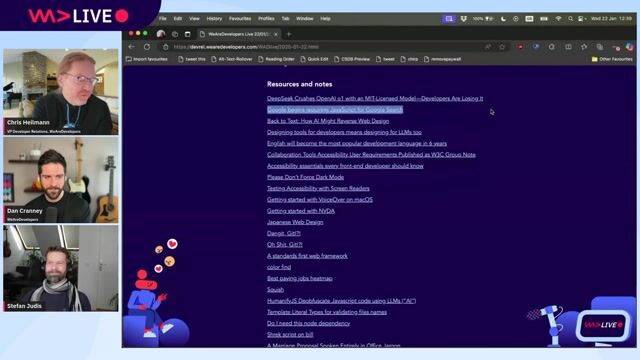The width and height of the screenshot is (640, 360).
Task: Open split screen icon in toolbar
Action: [568, 47]
